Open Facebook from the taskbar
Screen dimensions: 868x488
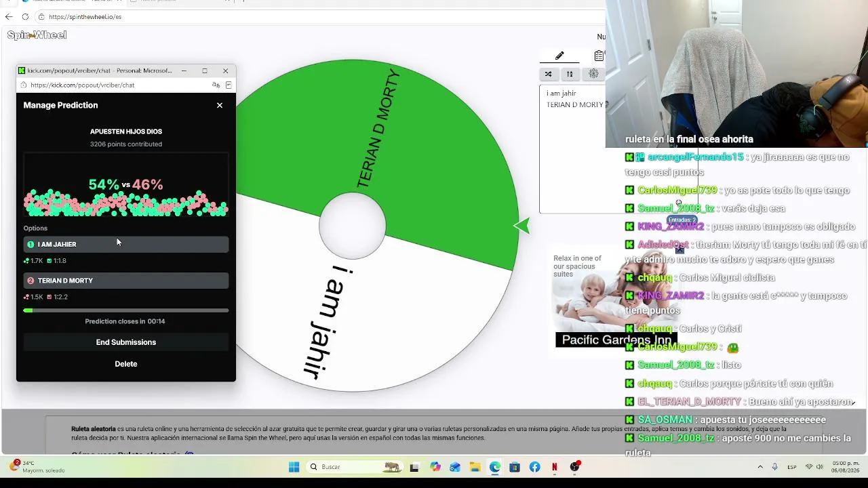(535, 467)
